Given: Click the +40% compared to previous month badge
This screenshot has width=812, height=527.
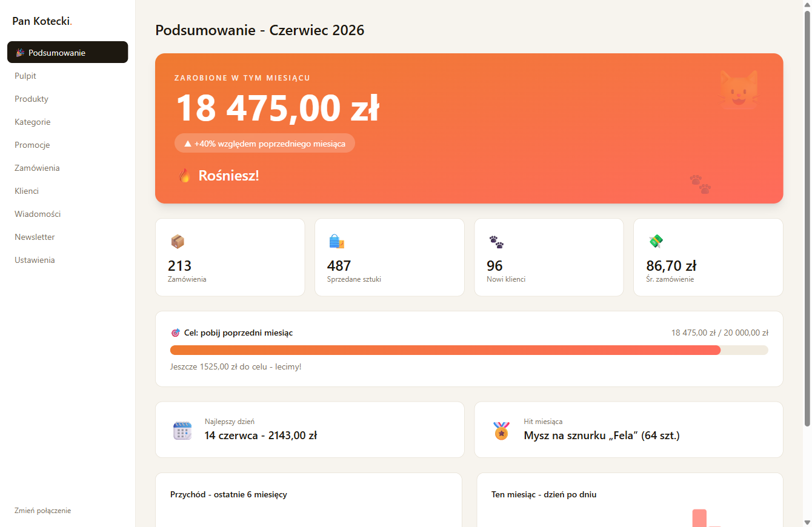Looking at the screenshot, I should [x=265, y=144].
